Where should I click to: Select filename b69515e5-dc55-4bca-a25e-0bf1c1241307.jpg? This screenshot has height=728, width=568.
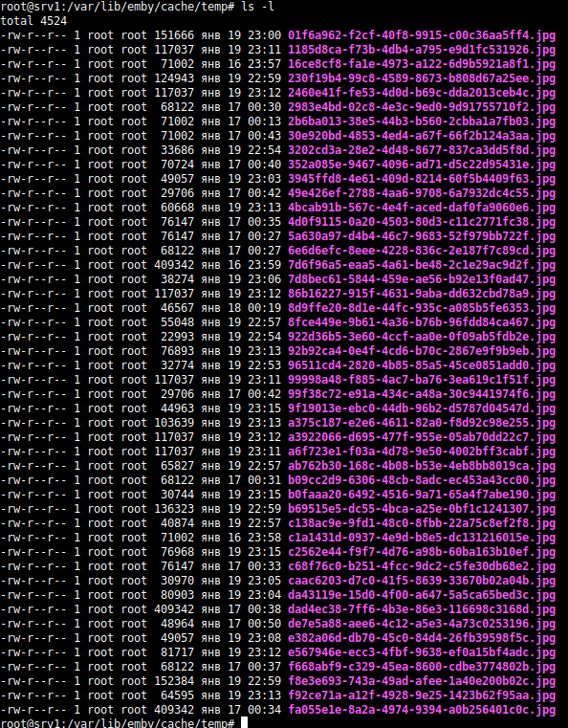(x=422, y=508)
